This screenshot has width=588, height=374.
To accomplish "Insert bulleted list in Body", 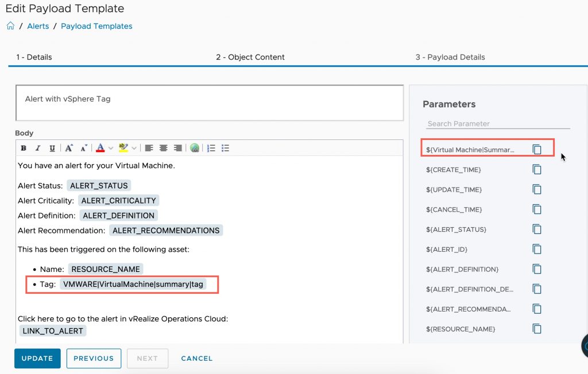I will pyautogui.click(x=225, y=148).
